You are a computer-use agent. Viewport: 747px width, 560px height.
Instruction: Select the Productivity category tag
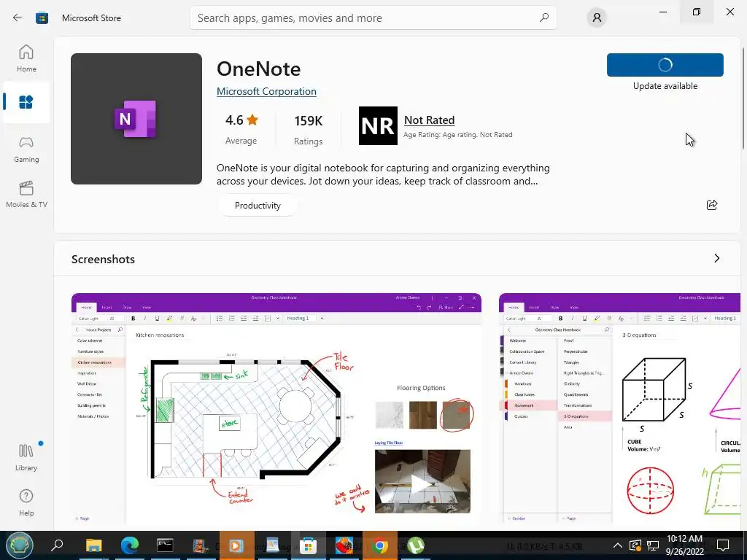coord(258,205)
